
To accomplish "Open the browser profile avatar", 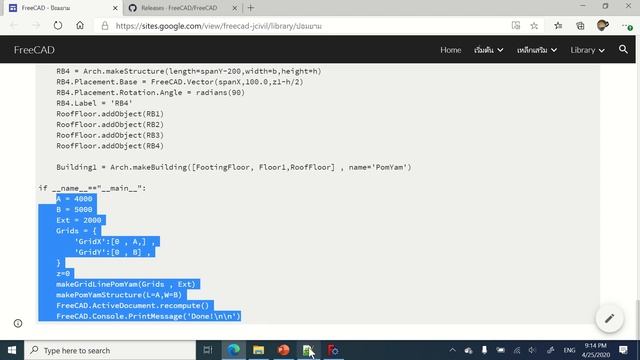I will pyautogui.click(x=602, y=26).
